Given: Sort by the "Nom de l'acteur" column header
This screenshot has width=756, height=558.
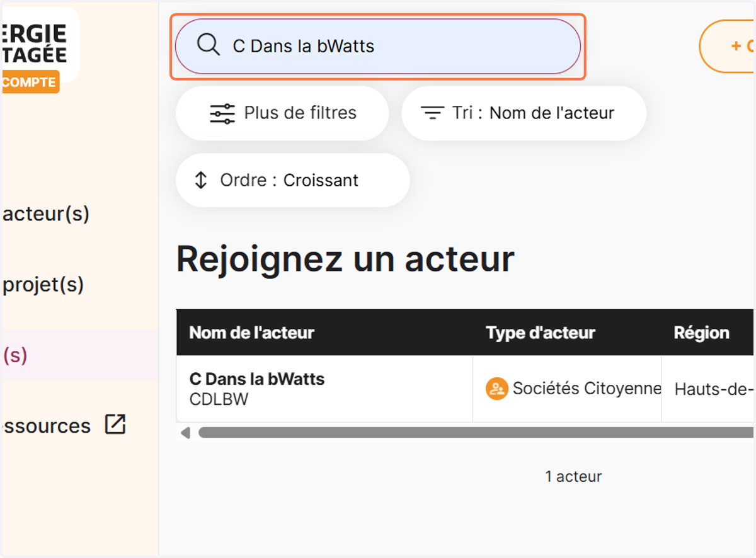Looking at the screenshot, I should pyautogui.click(x=252, y=333).
